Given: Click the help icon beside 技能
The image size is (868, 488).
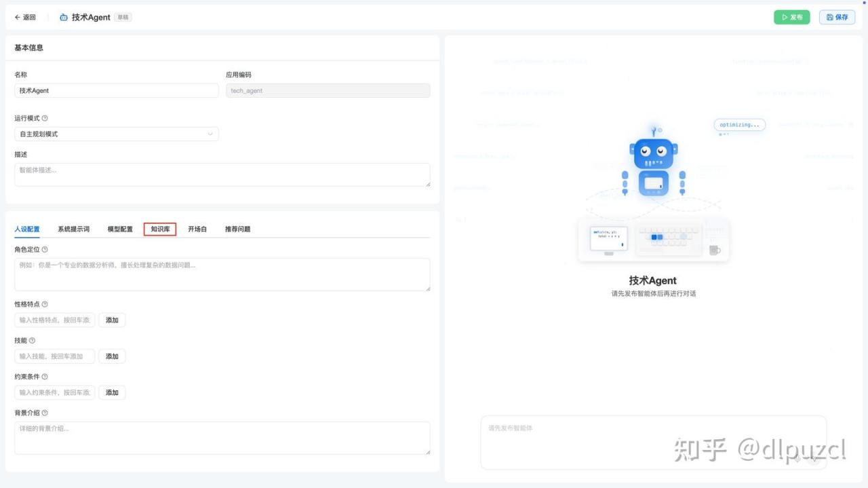Looking at the screenshot, I should pos(32,341).
